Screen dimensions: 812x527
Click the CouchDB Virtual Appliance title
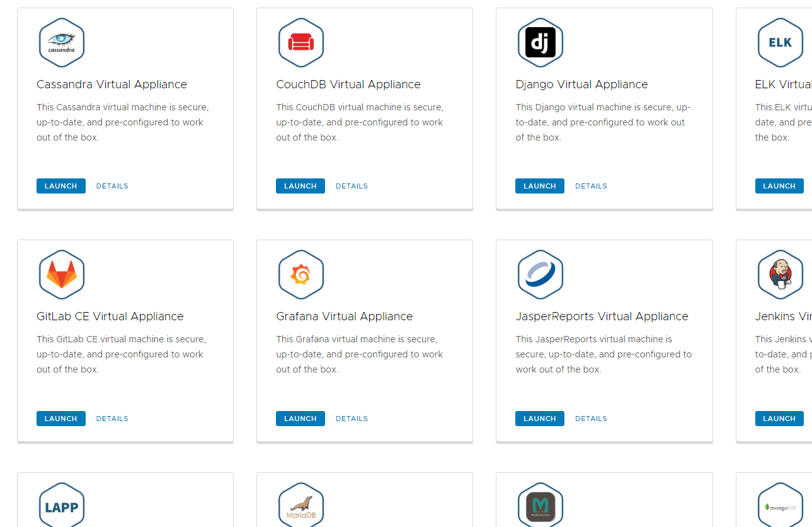click(348, 84)
